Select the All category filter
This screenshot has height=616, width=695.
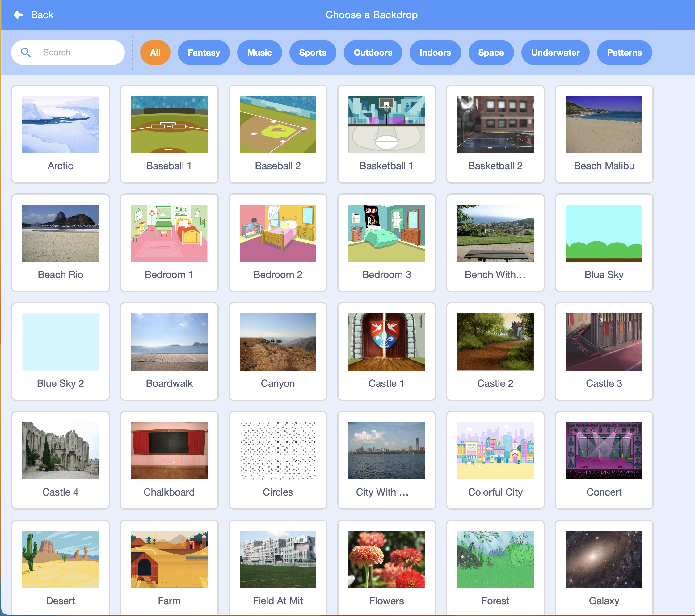coord(155,53)
